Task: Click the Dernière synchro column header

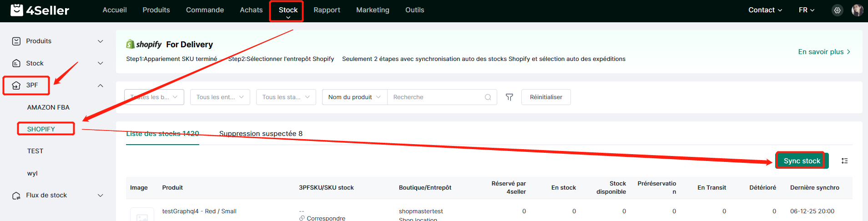Action: pos(814,188)
